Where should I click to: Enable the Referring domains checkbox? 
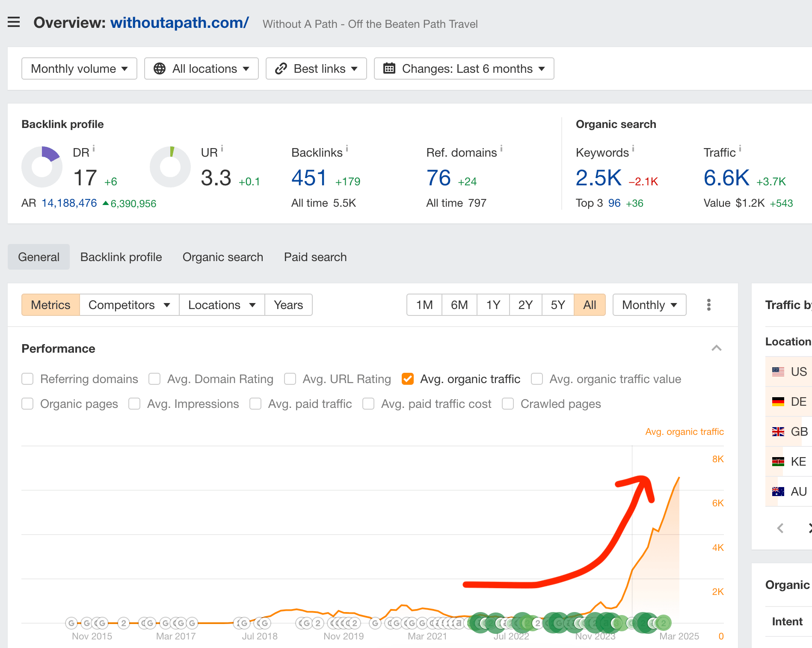tap(27, 379)
